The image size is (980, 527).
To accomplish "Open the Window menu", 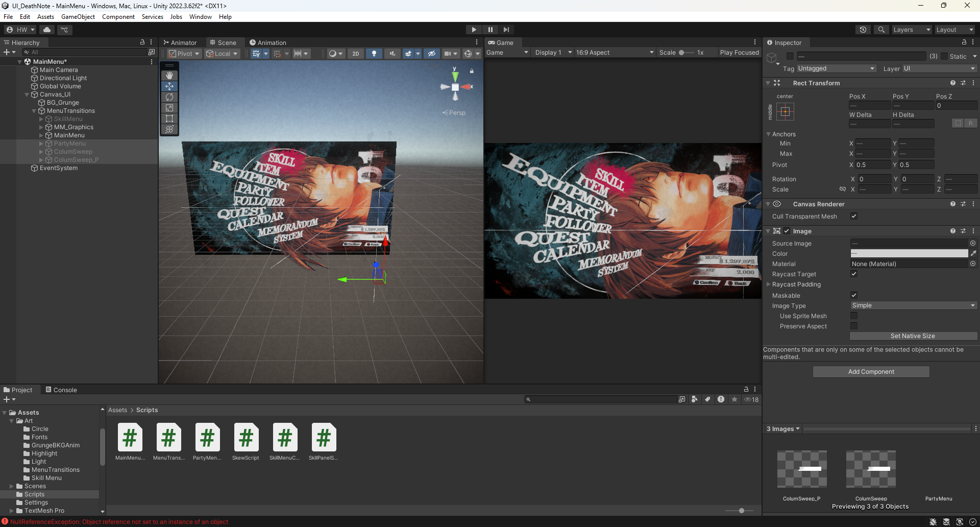I will (x=201, y=17).
